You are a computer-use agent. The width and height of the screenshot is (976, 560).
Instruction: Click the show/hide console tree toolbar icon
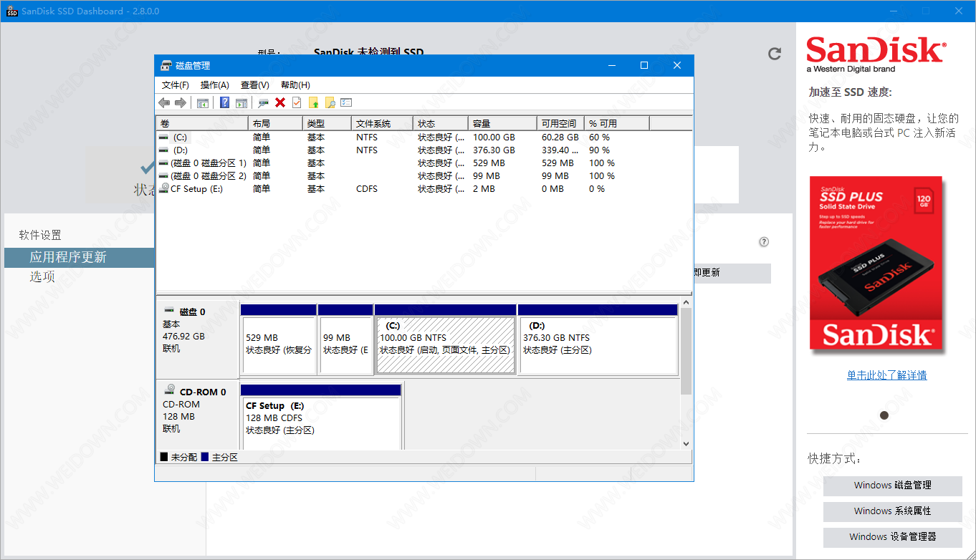(203, 102)
